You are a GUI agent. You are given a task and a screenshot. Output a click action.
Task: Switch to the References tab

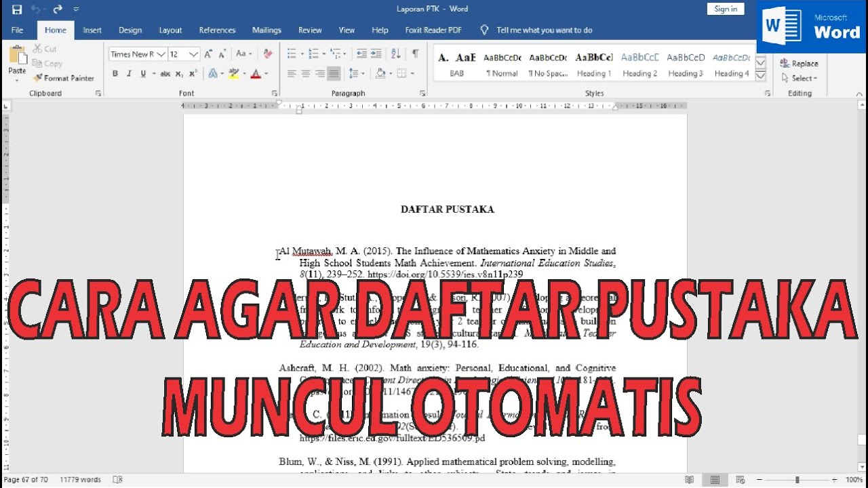[x=217, y=30]
